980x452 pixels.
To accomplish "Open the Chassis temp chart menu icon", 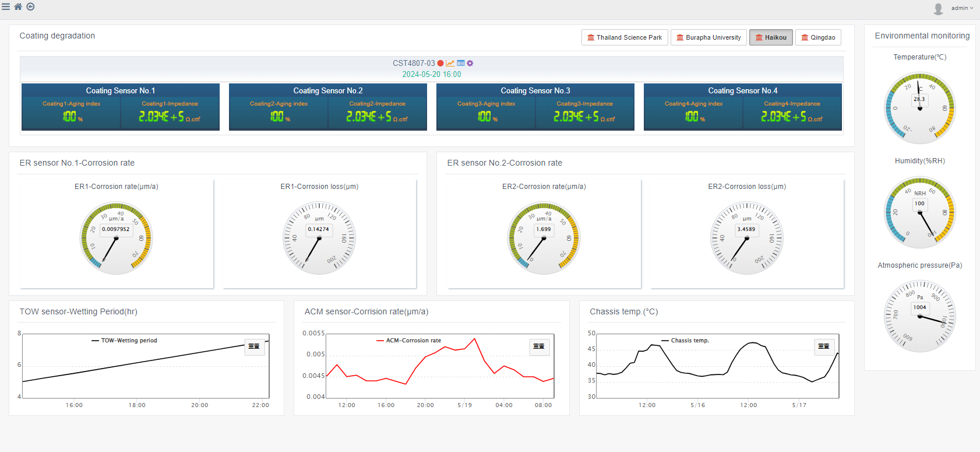I will click(x=824, y=346).
